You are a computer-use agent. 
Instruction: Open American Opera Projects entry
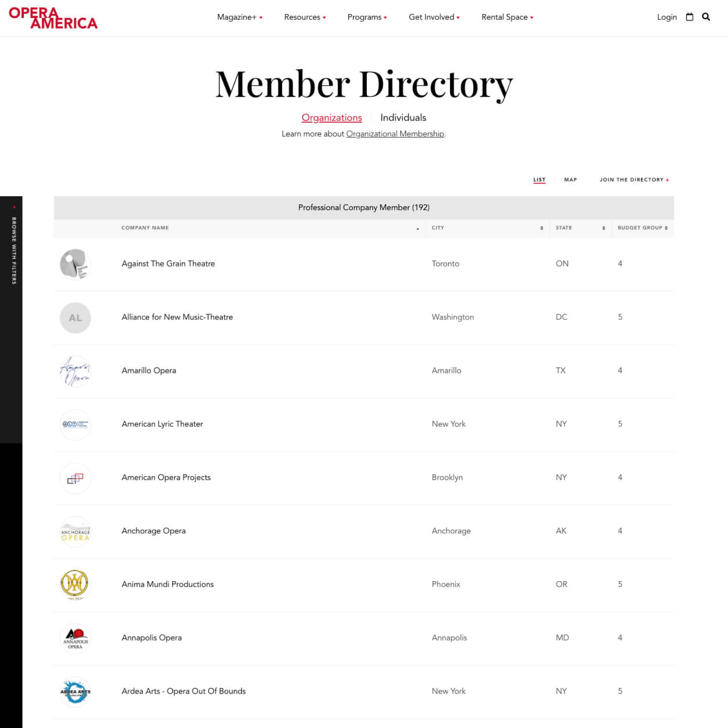(x=166, y=477)
